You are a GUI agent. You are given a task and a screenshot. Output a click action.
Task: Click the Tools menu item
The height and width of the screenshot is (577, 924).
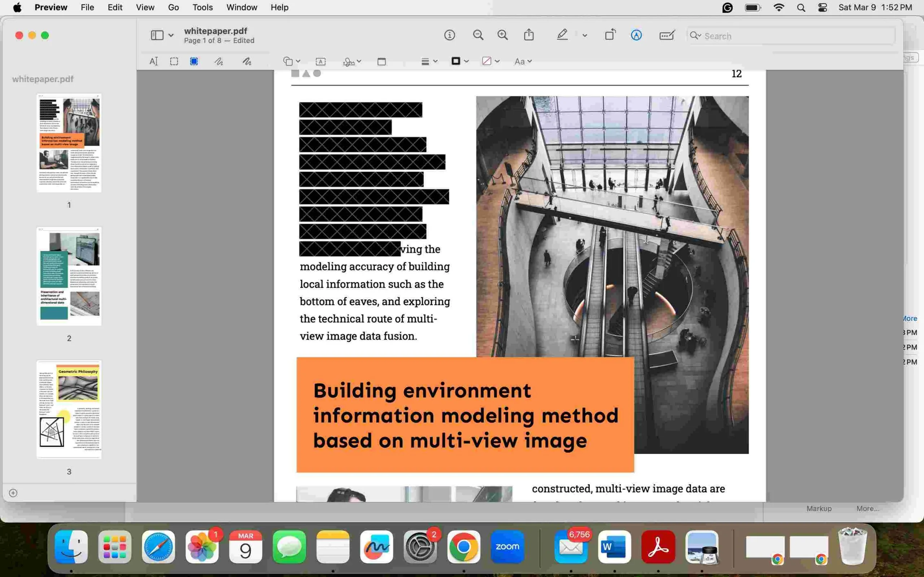point(201,7)
